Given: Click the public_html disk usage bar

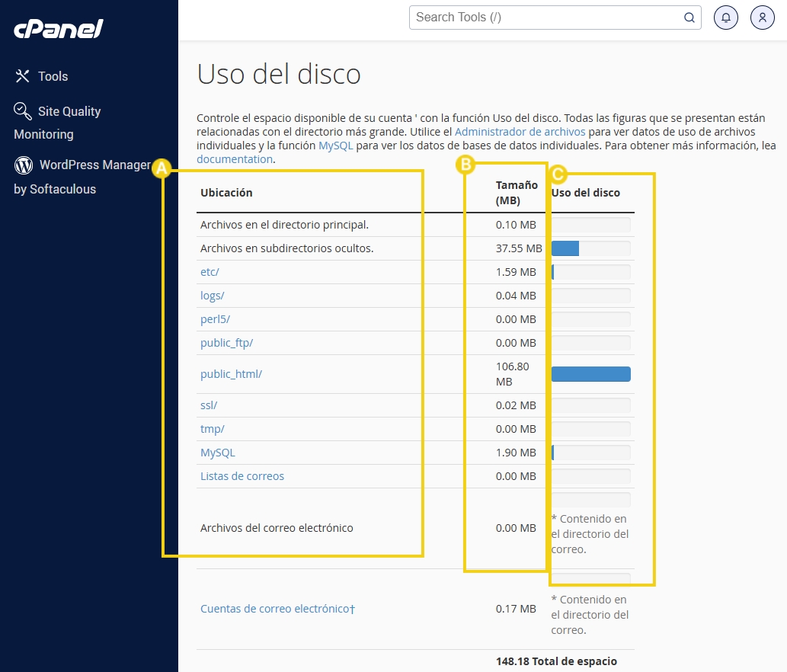Looking at the screenshot, I should coord(590,373).
